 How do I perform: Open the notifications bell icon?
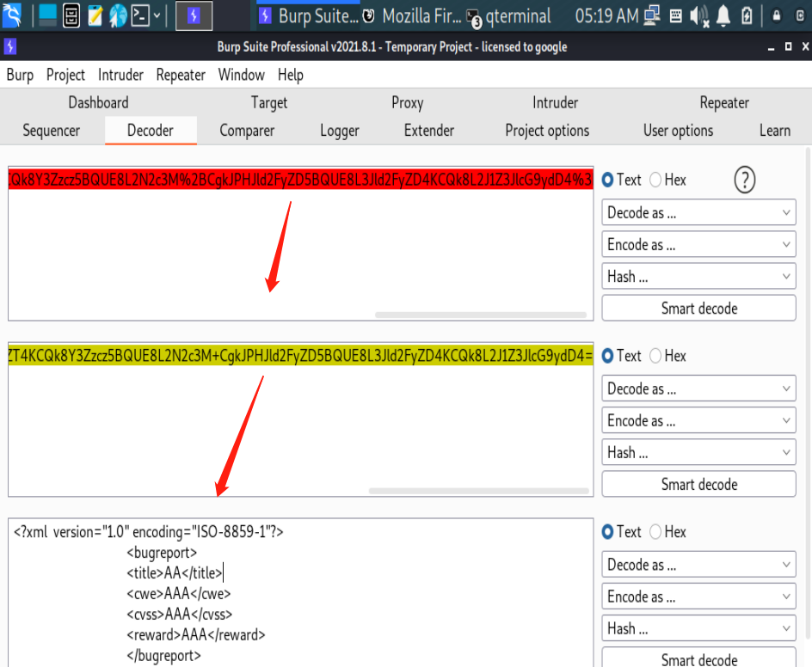tap(723, 16)
